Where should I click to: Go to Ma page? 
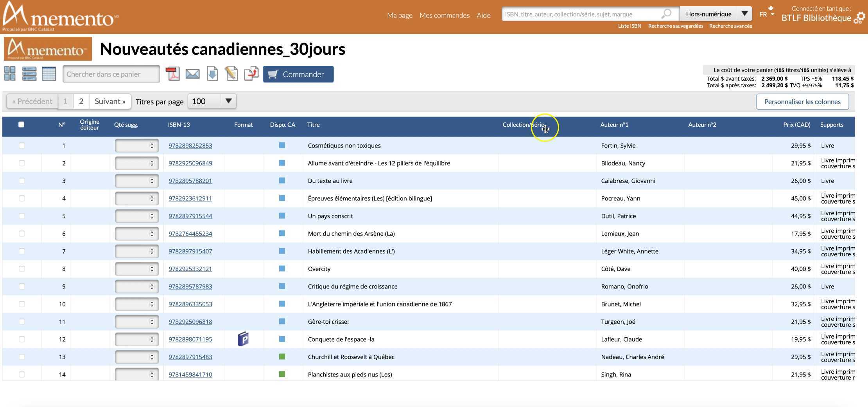point(399,15)
